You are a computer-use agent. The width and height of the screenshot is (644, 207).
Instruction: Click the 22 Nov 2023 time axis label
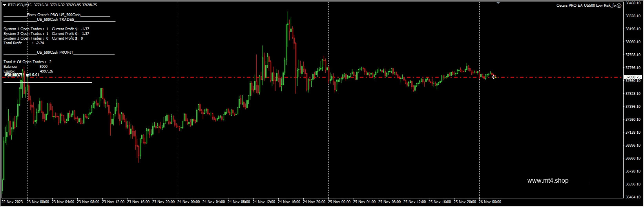pyautogui.click(x=12, y=202)
